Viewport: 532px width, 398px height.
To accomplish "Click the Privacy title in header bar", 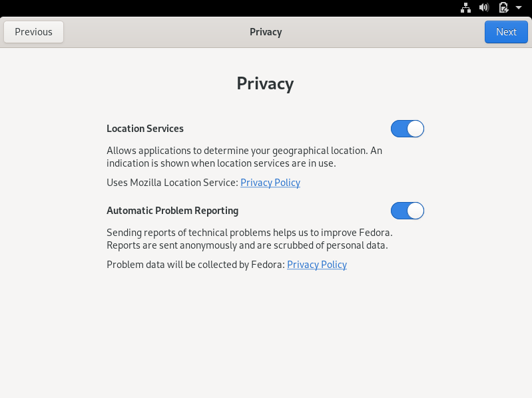I will click(266, 32).
